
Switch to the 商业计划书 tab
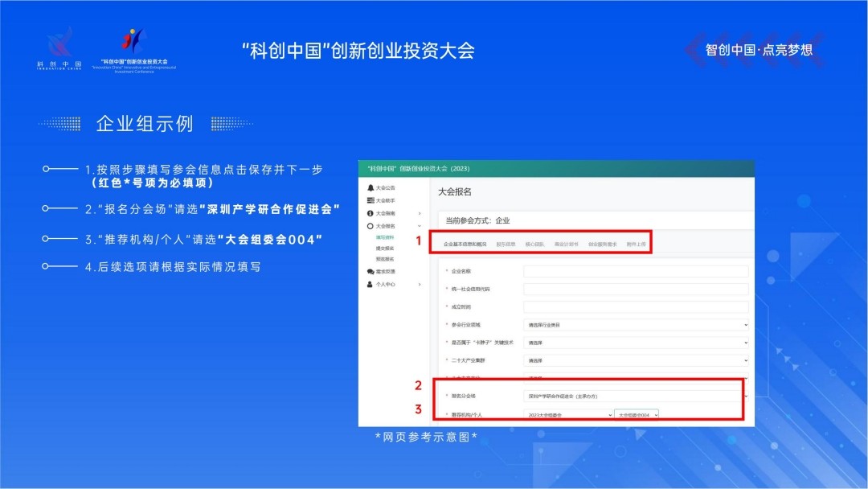566,243
